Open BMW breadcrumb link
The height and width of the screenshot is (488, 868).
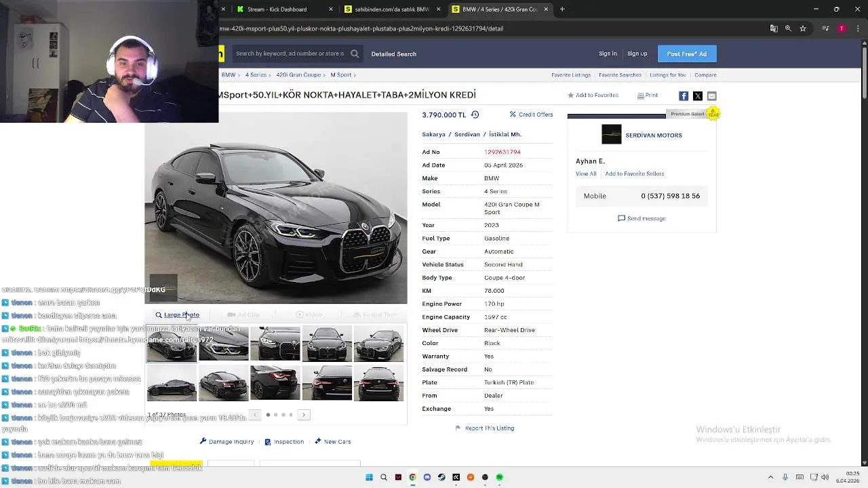[x=229, y=75]
